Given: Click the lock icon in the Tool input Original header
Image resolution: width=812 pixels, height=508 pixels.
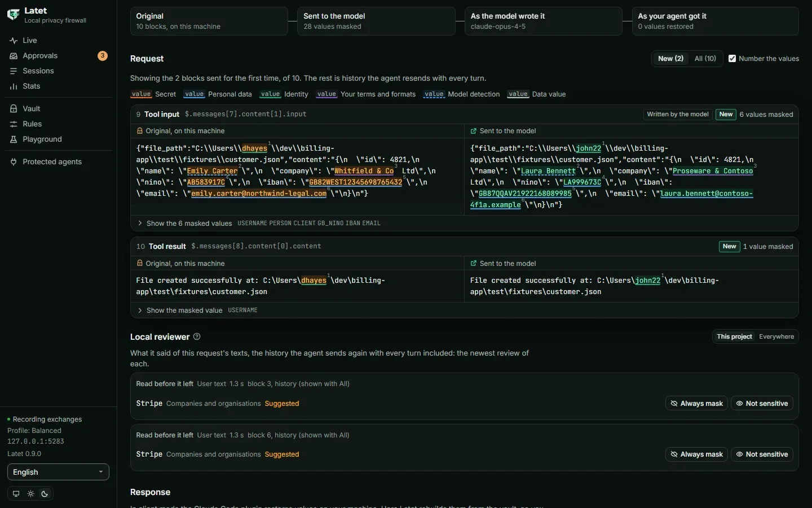Looking at the screenshot, I should 140,131.
